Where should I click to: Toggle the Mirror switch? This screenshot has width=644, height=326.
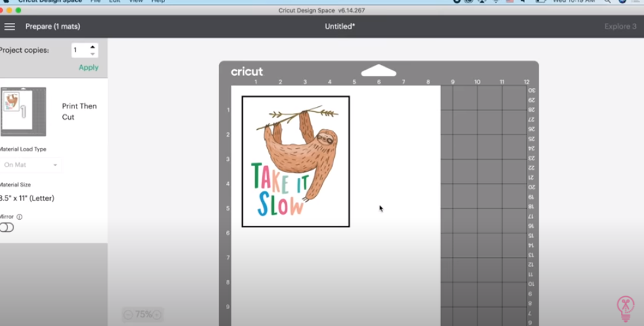(7, 227)
